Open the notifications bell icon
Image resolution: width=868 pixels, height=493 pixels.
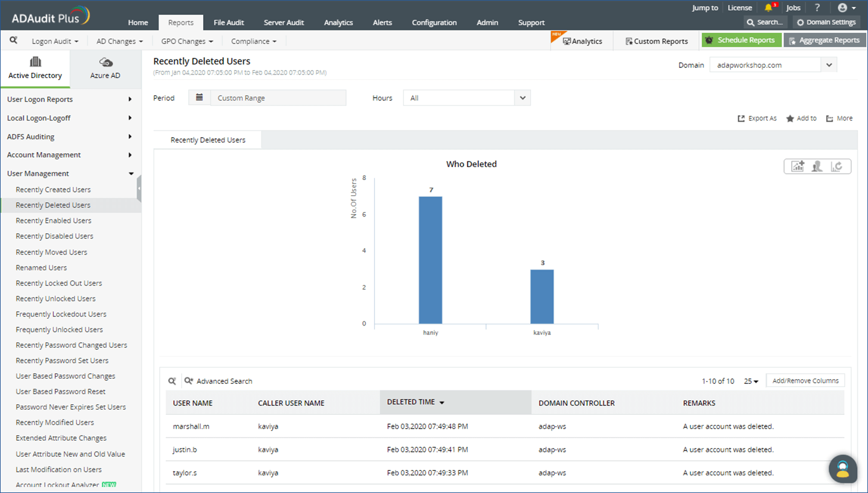coord(769,8)
